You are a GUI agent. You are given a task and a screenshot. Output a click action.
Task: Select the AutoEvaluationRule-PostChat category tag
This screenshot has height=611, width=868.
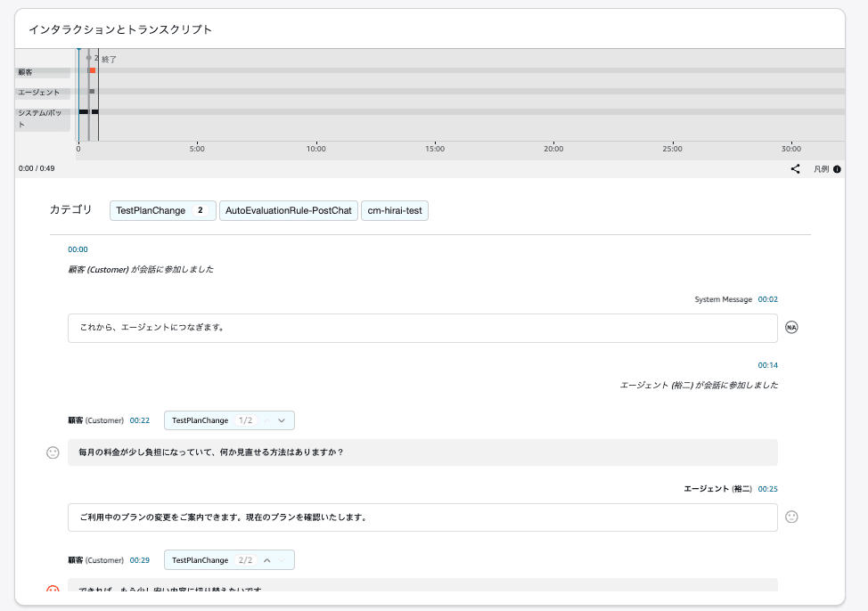click(x=289, y=210)
